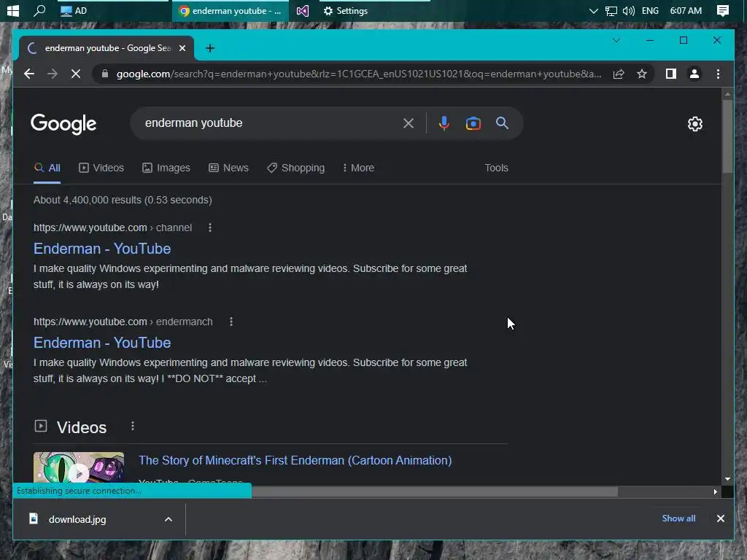Expand the More search categories
The height and width of the screenshot is (560, 747).
click(358, 168)
